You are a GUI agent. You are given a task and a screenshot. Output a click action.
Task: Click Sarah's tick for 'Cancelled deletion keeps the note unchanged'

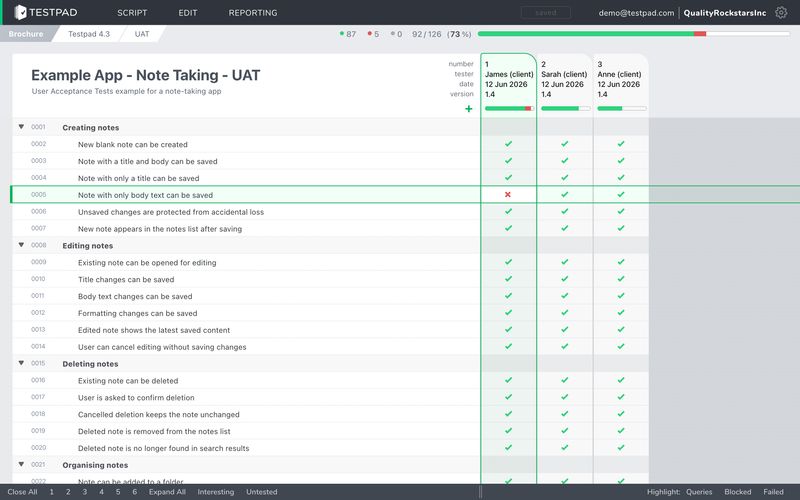tap(564, 414)
